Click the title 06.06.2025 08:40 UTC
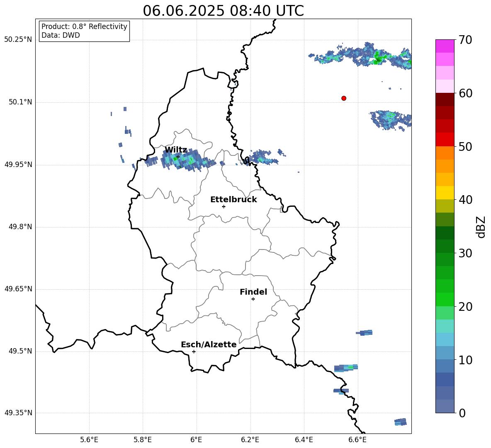Viewport: 491px width, 448px height. [223, 11]
